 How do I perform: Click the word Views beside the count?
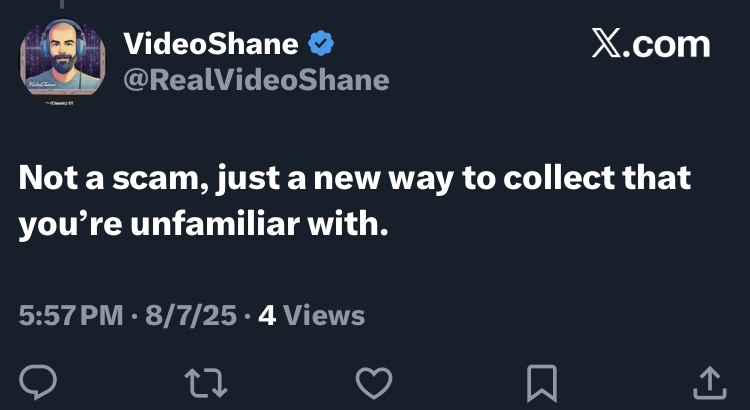point(324,316)
